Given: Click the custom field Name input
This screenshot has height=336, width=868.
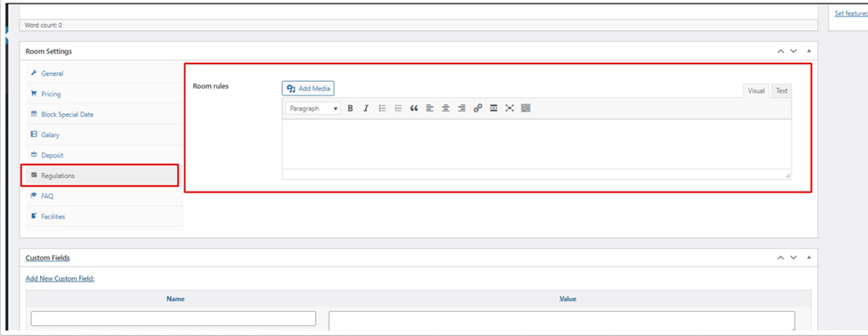Looking at the screenshot, I should pyautogui.click(x=174, y=318).
